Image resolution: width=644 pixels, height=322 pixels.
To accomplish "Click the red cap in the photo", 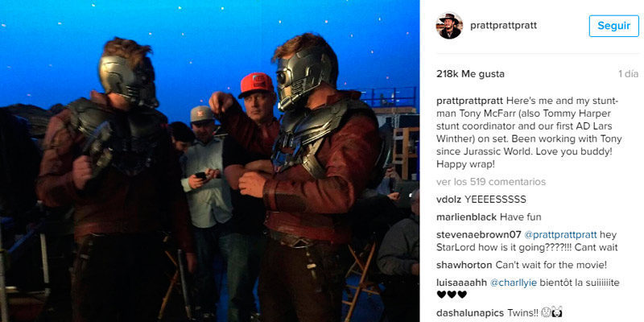I will pyautogui.click(x=256, y=85).
